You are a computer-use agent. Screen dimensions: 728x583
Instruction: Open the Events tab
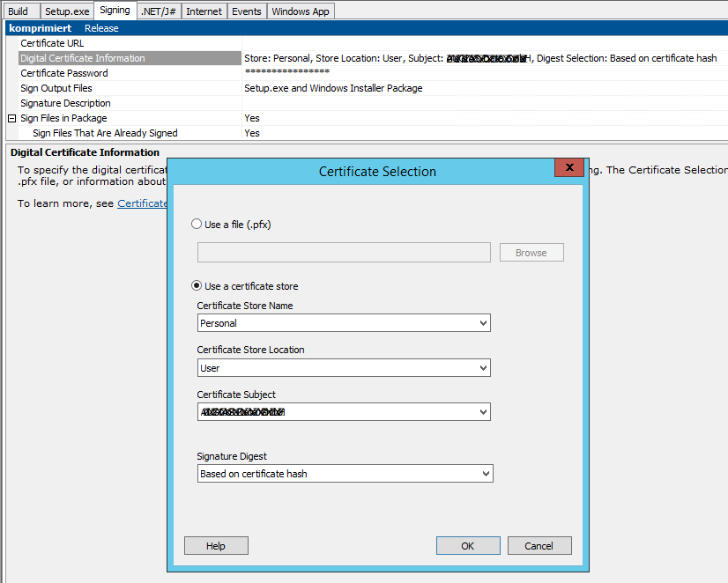pos(246,11)
